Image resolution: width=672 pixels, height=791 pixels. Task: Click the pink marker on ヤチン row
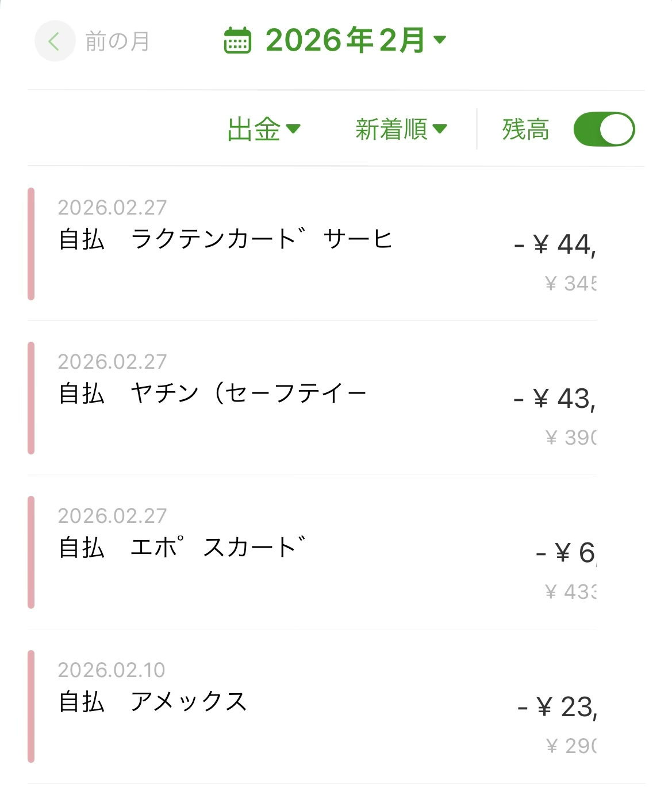pos(31,398)
